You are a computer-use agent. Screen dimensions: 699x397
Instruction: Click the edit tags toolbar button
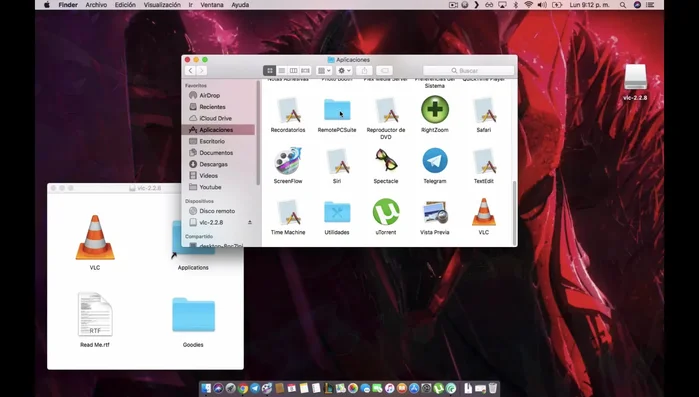click(384, 70)
